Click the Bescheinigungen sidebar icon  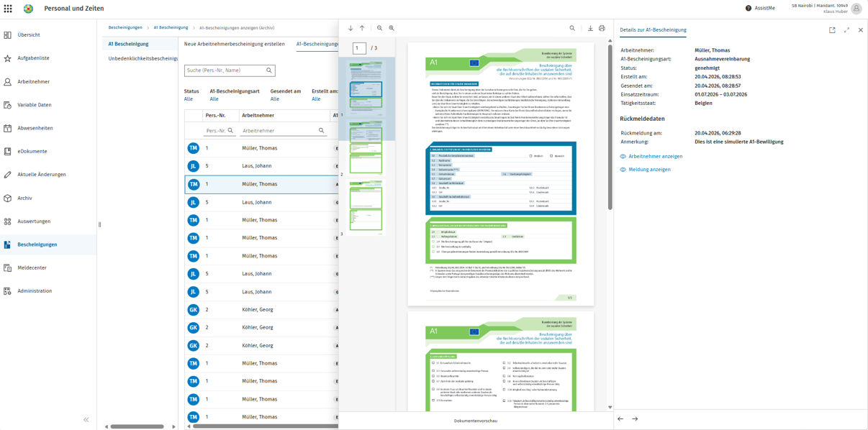7,244
